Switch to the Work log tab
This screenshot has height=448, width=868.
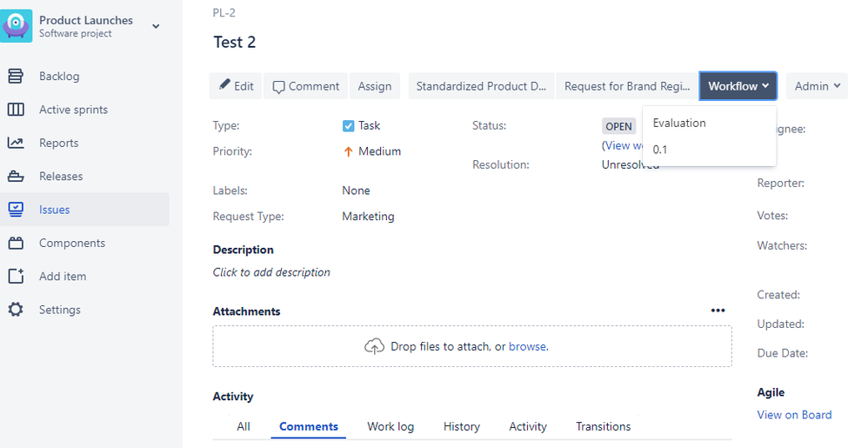(391, 426)
